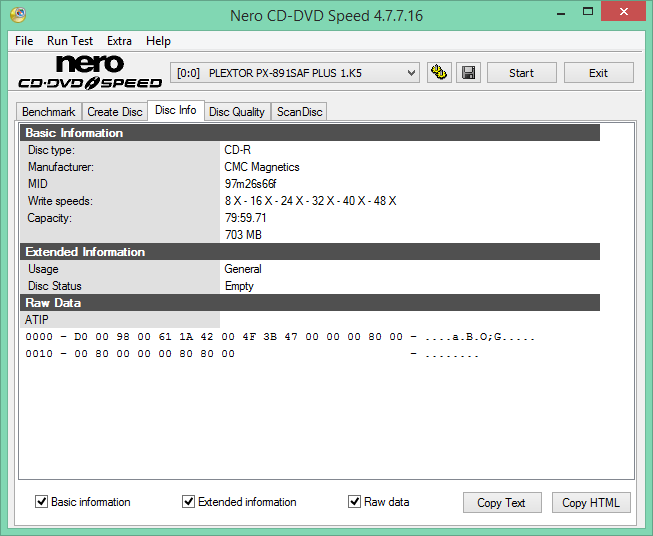This screenshot has width=653, height=536.
Task: Click the Copy HTML button
Action: 591,503
